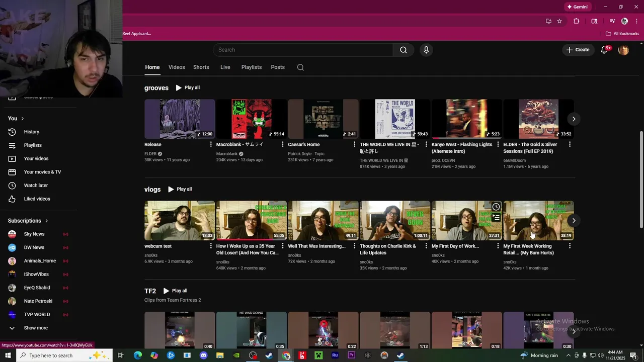This screenshot has width=644, height=362.
Task: Open Nate Petroski subscription
Action: tap(38, 301)
